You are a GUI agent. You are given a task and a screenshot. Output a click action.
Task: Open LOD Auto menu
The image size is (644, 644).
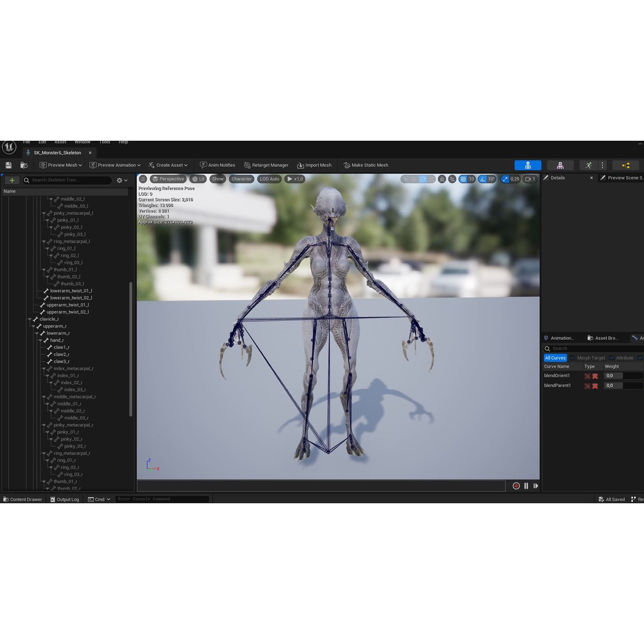coord(270,179)
